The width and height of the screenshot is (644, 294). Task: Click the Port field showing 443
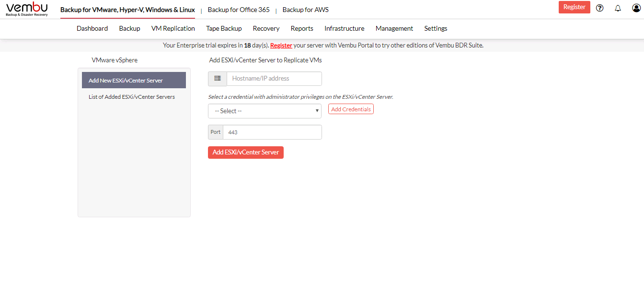[272, 132]
